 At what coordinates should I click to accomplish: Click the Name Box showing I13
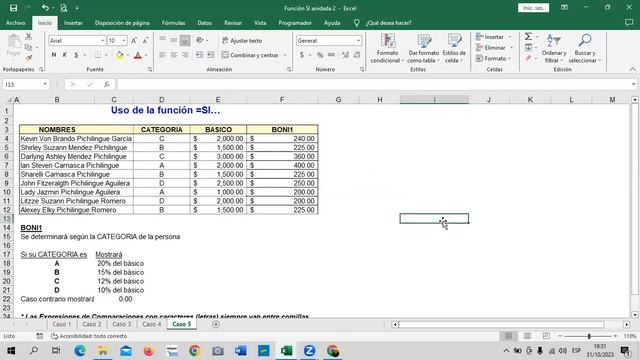click(x=22, y=84)
